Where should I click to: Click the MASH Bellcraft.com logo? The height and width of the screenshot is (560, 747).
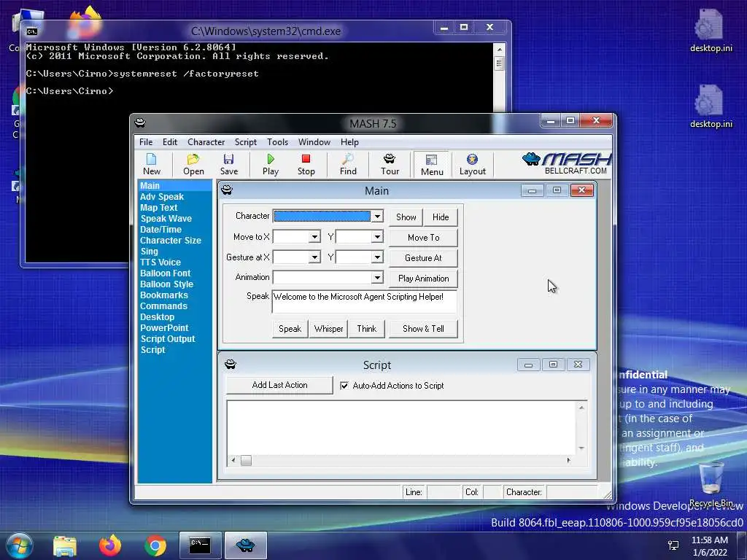pos(567,163)
